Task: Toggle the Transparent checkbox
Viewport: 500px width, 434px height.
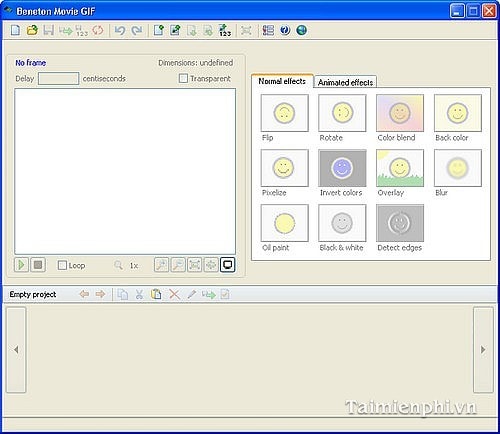Action: click(183, 78)
